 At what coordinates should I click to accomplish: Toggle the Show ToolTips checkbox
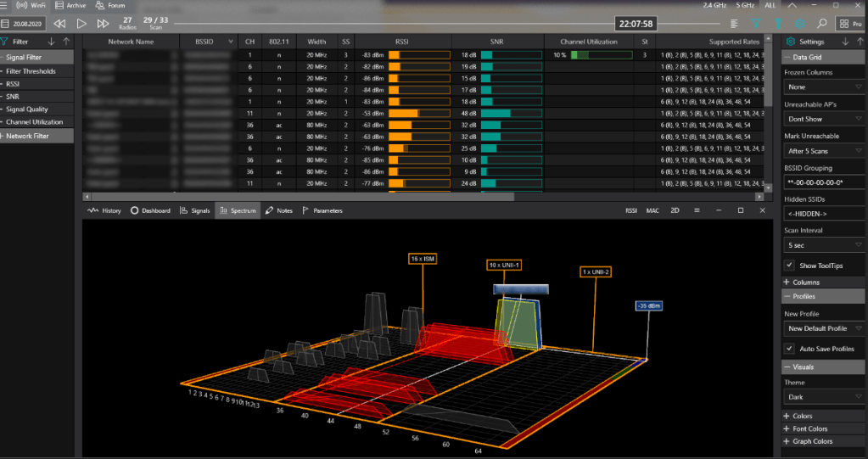pyautogui.click(x=790, y=266)
